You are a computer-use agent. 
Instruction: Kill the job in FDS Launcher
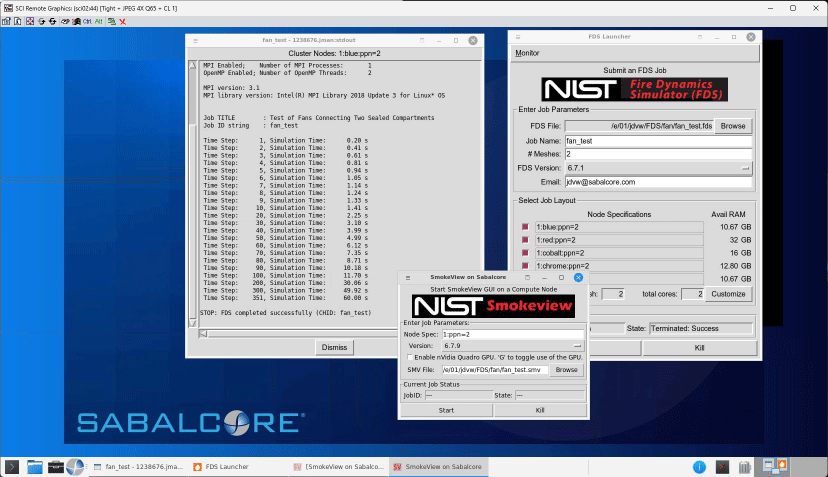699,348
